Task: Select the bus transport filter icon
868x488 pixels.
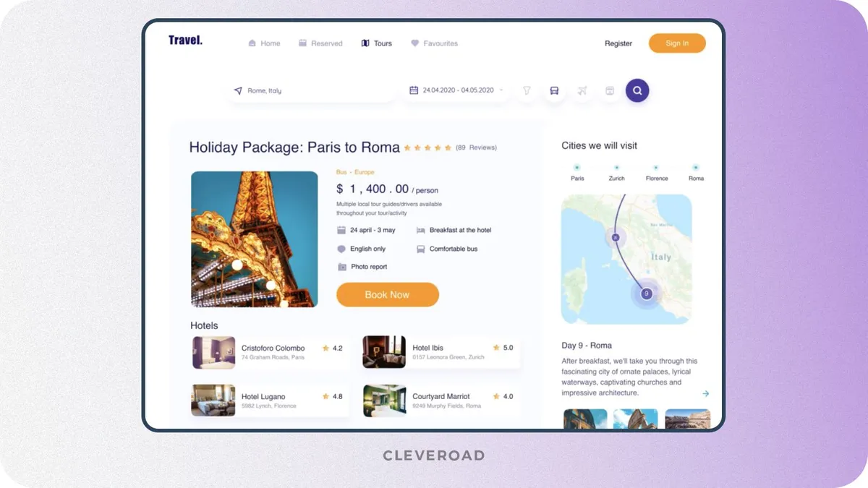Action: point(554,90)
